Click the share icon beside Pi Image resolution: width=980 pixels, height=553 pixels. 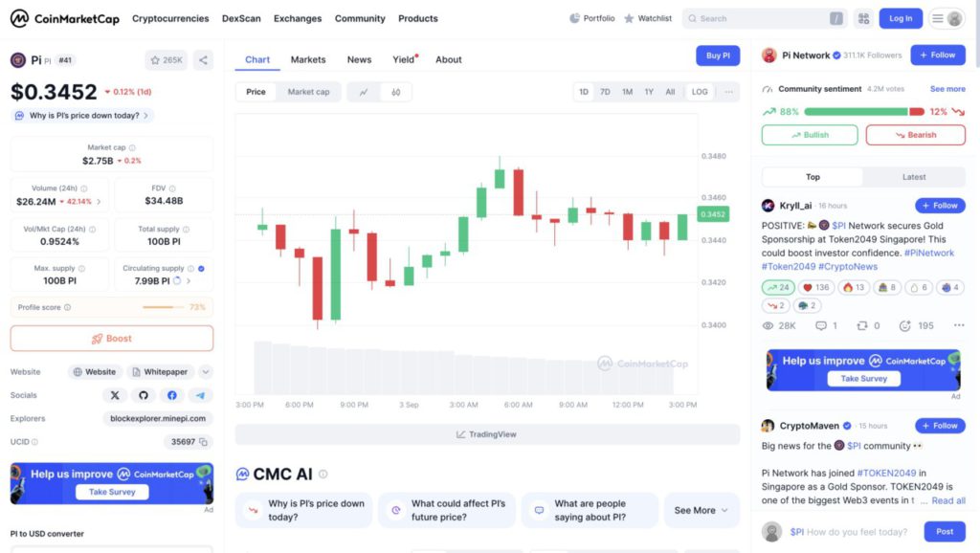click(203, 60)
